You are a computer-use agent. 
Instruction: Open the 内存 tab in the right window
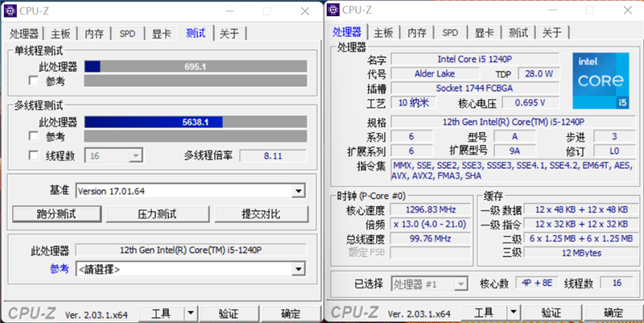point(417,32)
